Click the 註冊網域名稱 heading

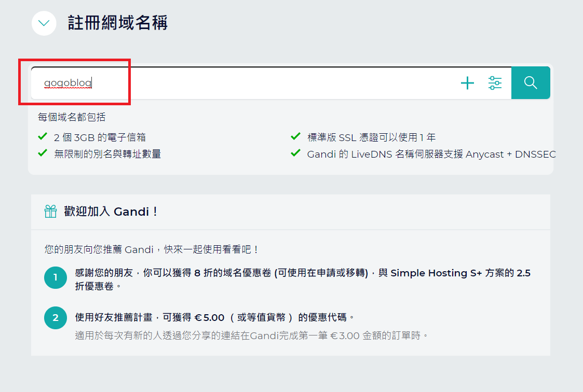point(117,23)
